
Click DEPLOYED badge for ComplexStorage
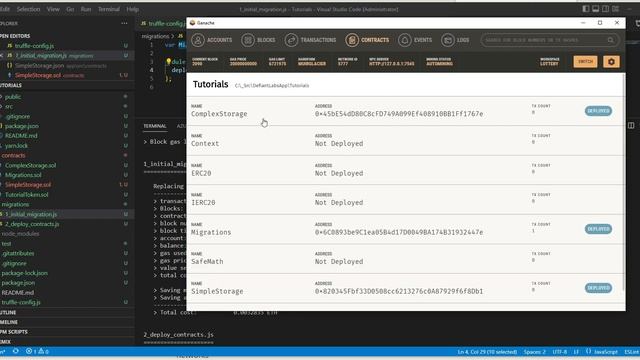(598, 111)
